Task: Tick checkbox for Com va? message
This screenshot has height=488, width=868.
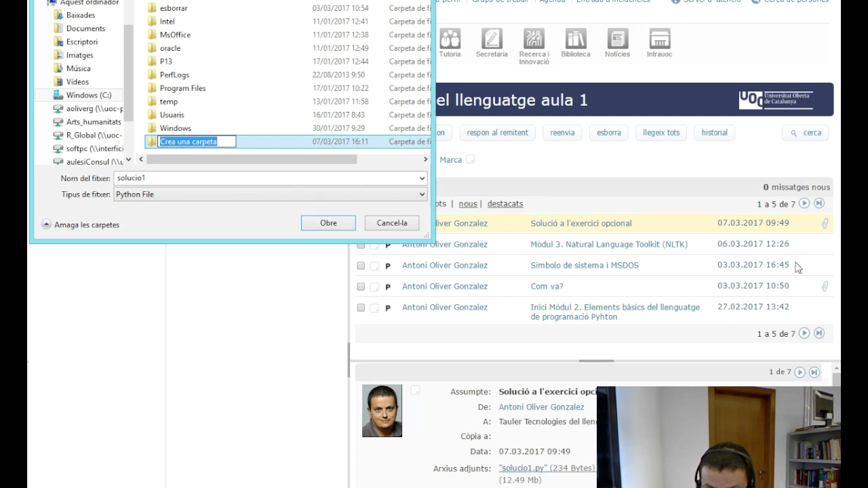Action: [361, 287]
